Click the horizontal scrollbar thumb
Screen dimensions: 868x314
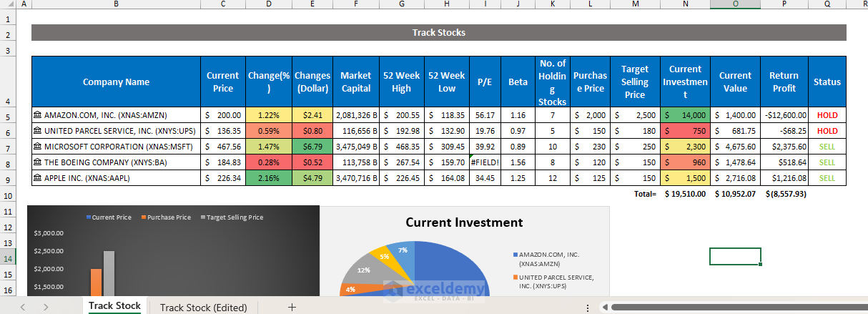pyautogui.click(x=739, y=308)
